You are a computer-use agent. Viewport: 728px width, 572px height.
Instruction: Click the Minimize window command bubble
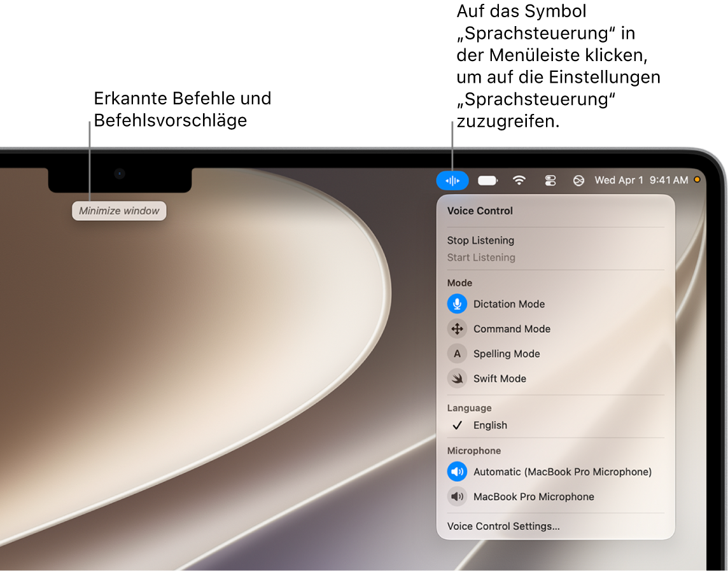click(119, 211)
